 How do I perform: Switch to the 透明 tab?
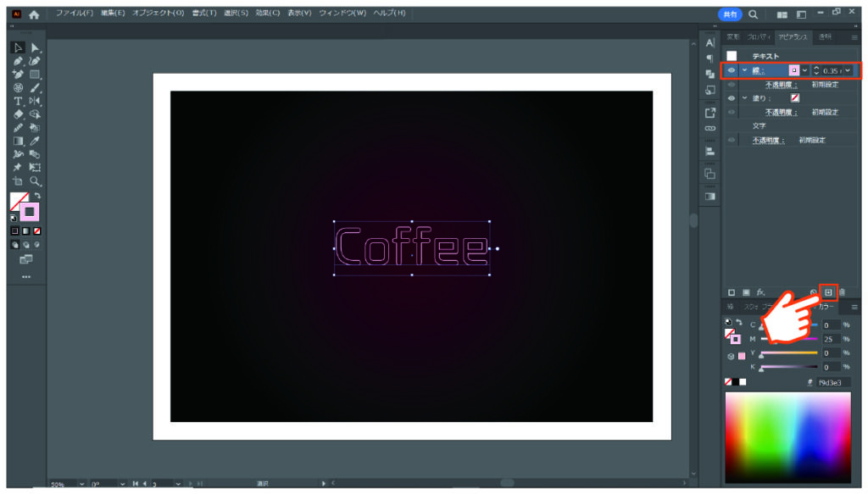click(825, 37)
